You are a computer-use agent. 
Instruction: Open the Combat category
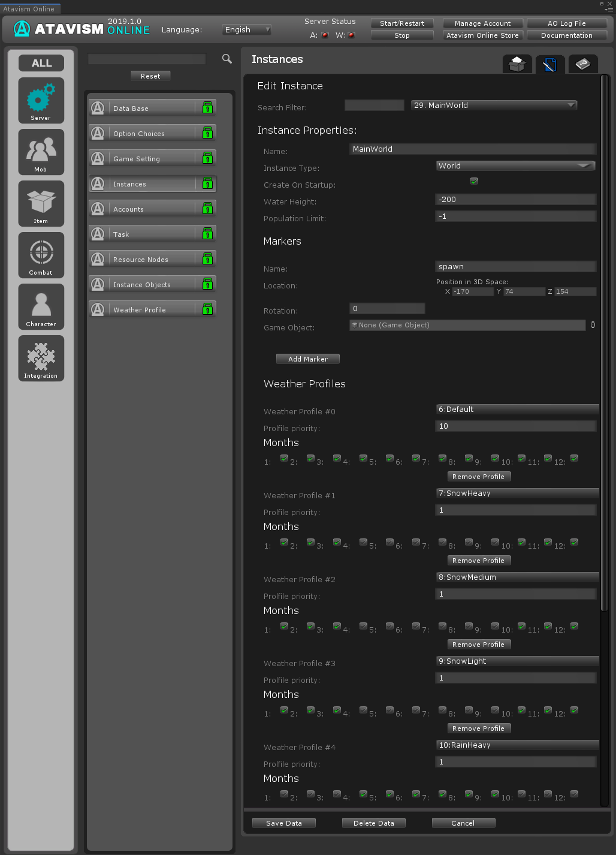[x=41, y=255]
